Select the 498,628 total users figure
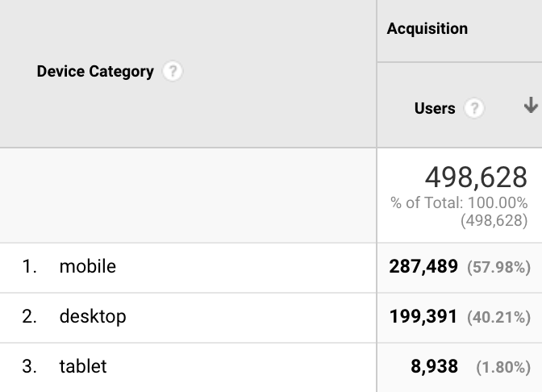 [476, 177]
